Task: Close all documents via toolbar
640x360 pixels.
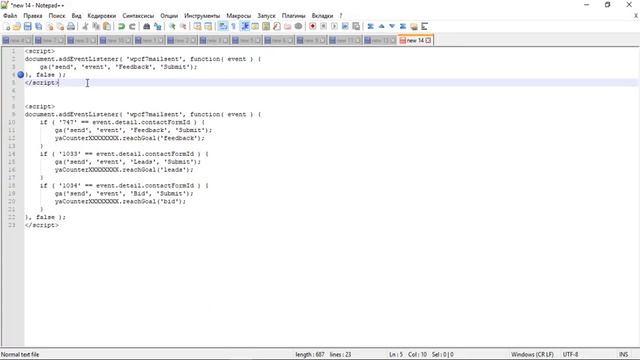Action: (60, 27)
